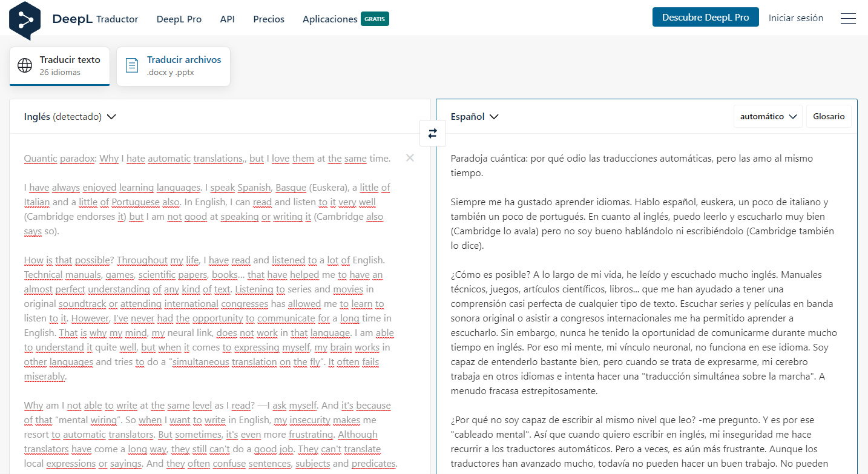This screenshot has width=868, height=474.
Task: Swap source and target languages
Action: [432, 133]
